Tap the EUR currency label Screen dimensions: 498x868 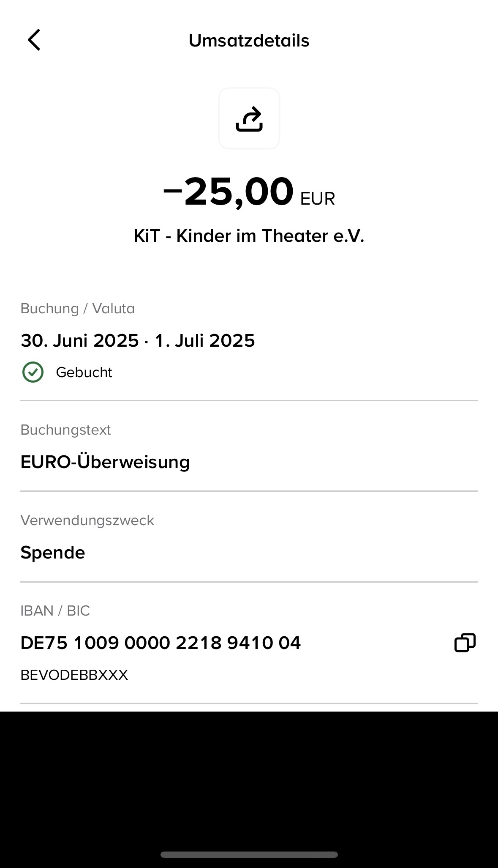(317, 199)
